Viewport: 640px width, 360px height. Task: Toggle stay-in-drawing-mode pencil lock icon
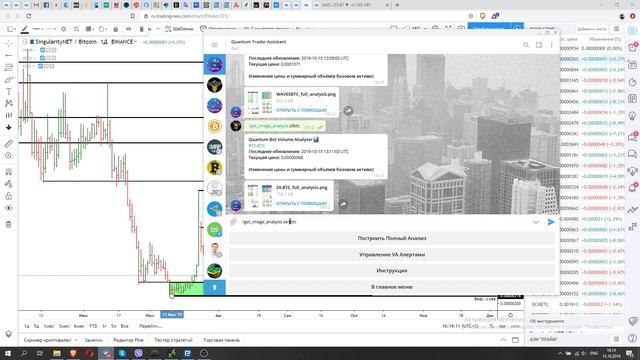(9, 184)
